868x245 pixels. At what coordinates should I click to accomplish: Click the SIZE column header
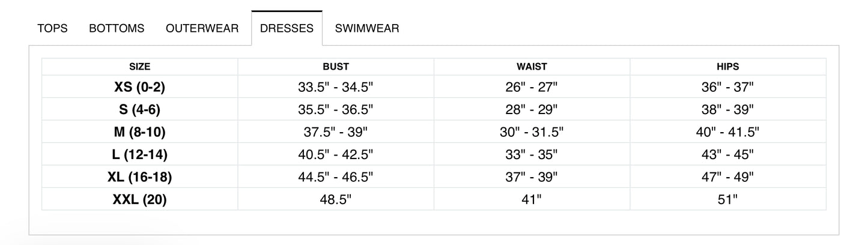click(139, 67)
